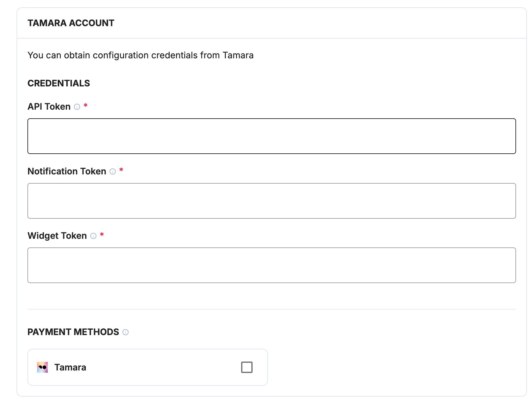Click the "CREDENTIALS" section heading

(59, 83)
